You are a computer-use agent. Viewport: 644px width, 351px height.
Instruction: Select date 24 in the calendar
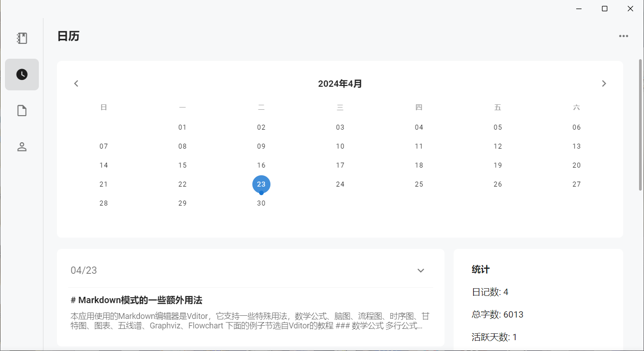point(340,184)
